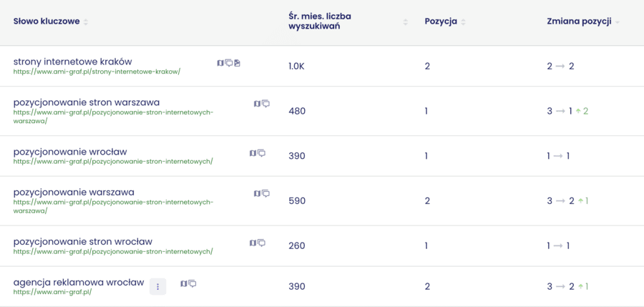Click speech-bubble icon in 'strony internetowe kraków' row

[x=229, y=63]
